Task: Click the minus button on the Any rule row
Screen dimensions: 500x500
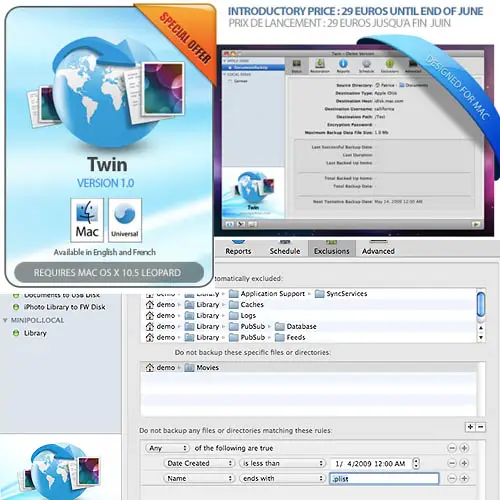Action: click(452, 448)
